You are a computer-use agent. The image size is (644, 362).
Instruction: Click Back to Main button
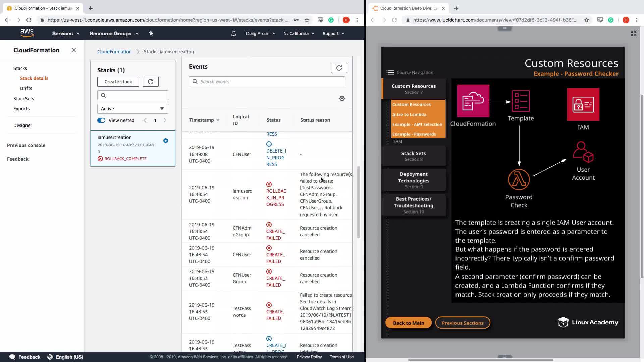(408, 323)
